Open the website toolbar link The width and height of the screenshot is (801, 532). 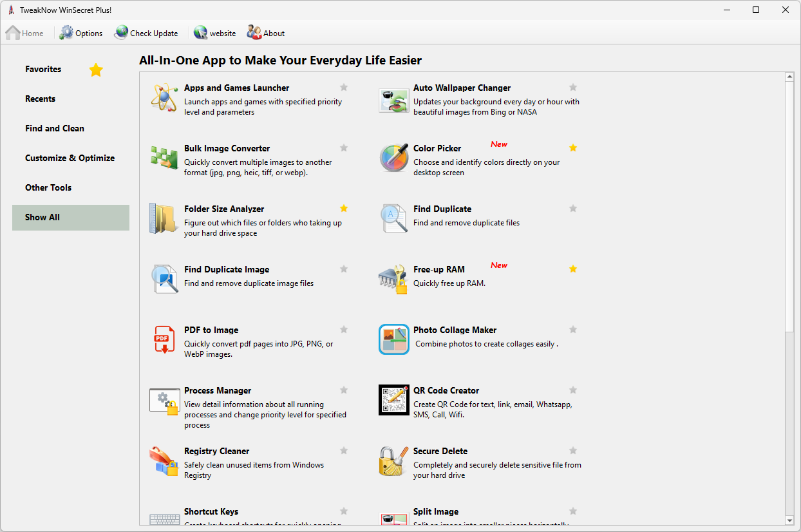(214, 33)
